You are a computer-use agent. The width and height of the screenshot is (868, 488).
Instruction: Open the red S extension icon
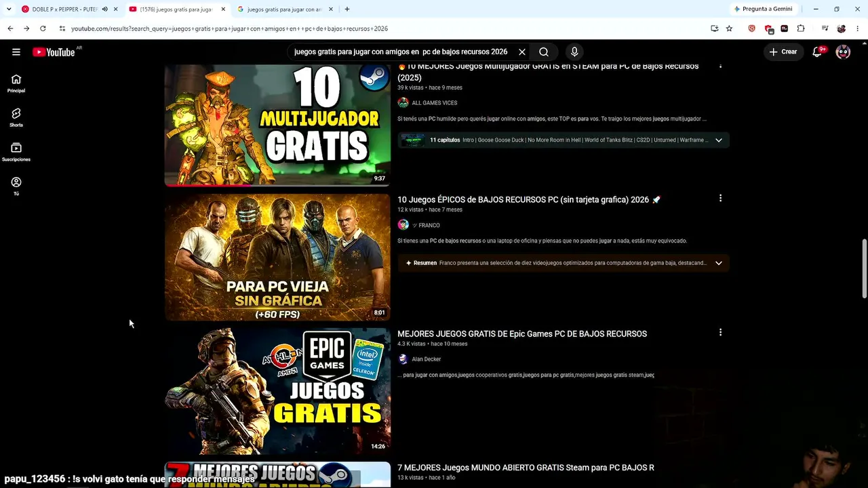pos(751,28)
